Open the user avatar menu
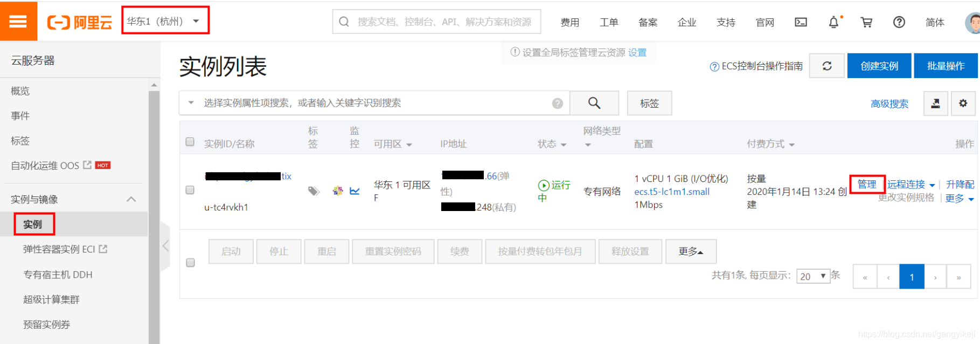Viewport: 980px width, 344px height. (972, 22)
